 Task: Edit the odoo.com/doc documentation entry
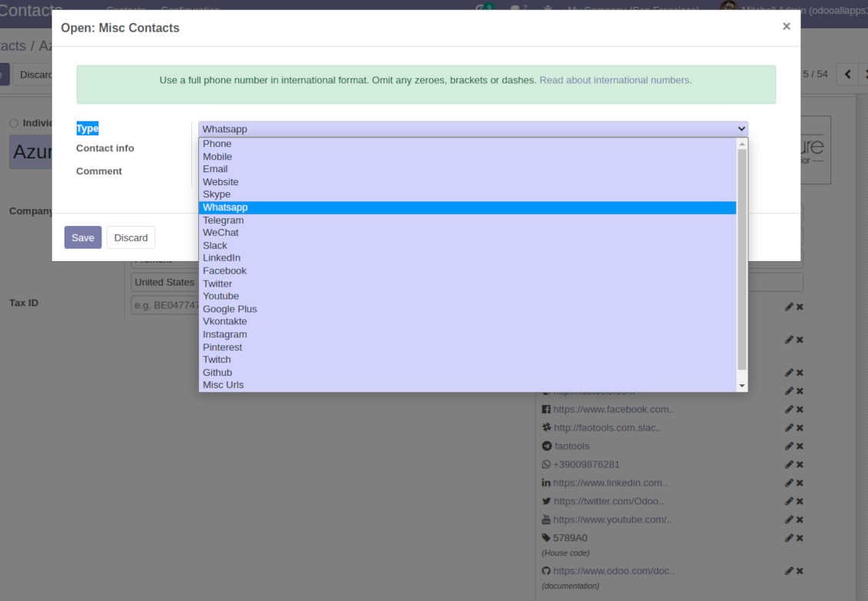(789, 570)
